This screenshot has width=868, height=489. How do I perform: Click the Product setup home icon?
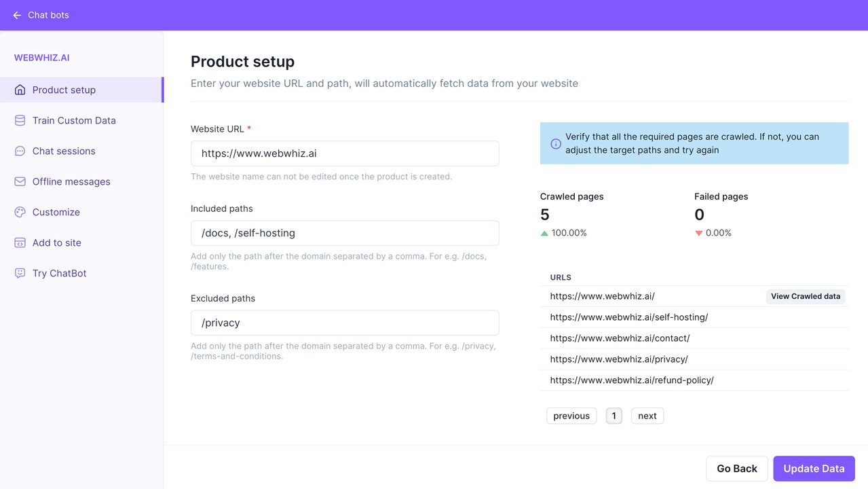click(20, 90)
